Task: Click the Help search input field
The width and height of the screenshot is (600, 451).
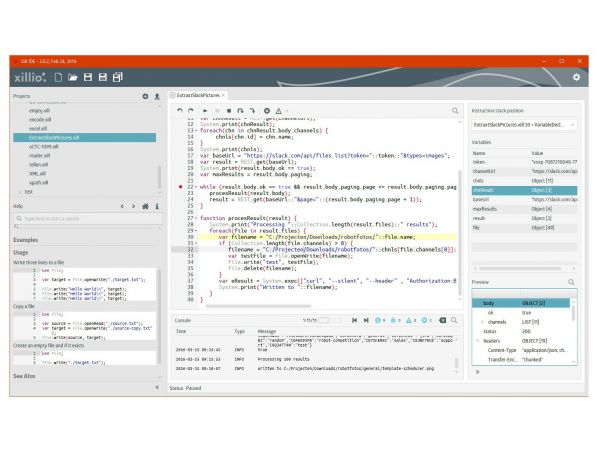Action: [88, 219]
